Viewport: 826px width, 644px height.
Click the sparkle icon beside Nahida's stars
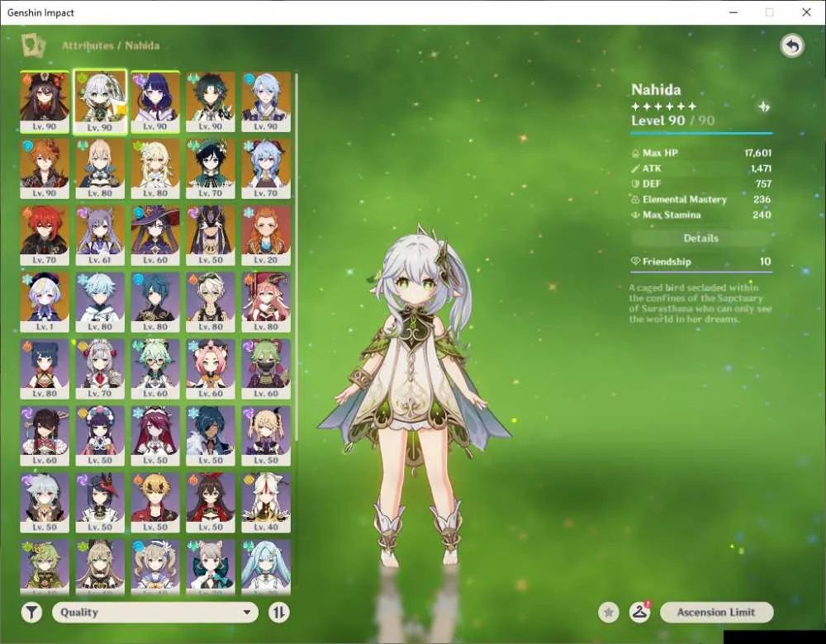tap(764, 107)
